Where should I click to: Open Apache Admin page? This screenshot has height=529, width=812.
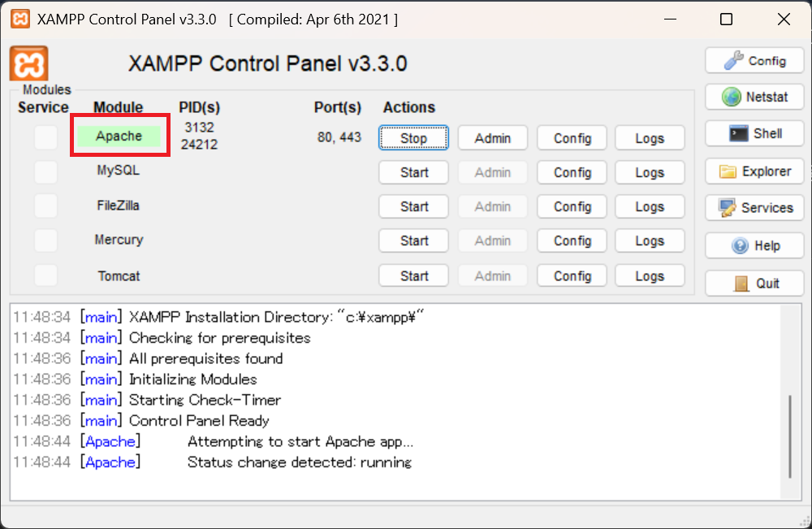pos(492,137)
